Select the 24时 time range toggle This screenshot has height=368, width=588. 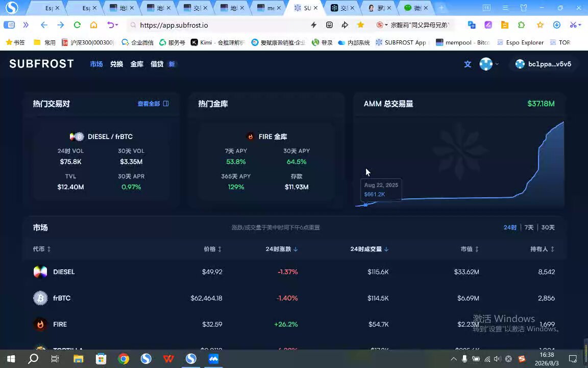click(510, 227)
